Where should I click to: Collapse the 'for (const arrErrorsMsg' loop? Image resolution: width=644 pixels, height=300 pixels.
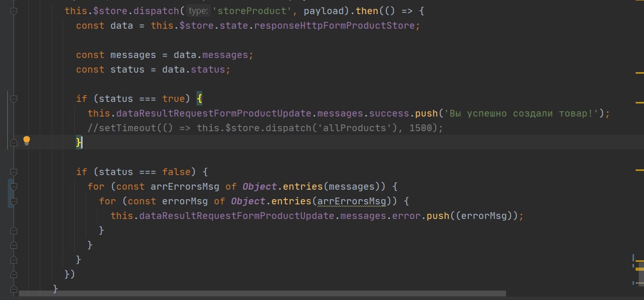(14, 186)
